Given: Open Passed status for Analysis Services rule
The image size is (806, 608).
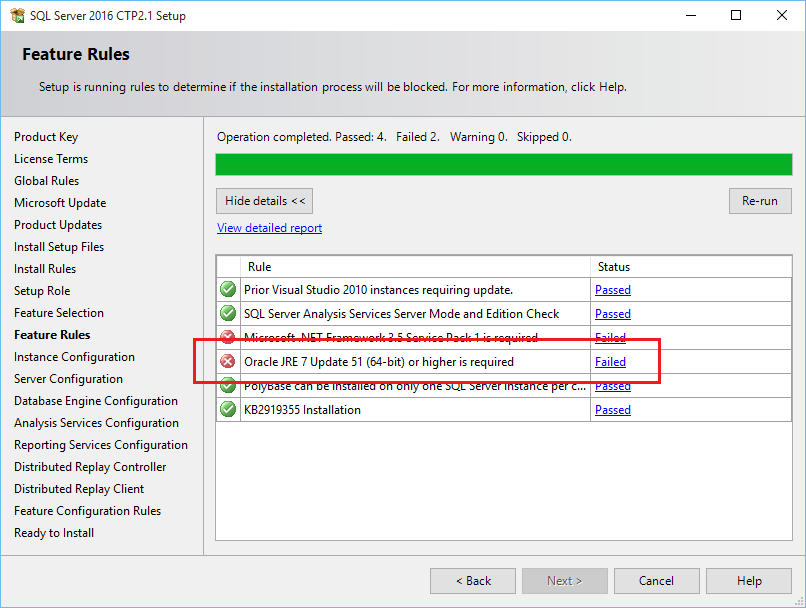Looking at the screenshot, I should point(613,314).
